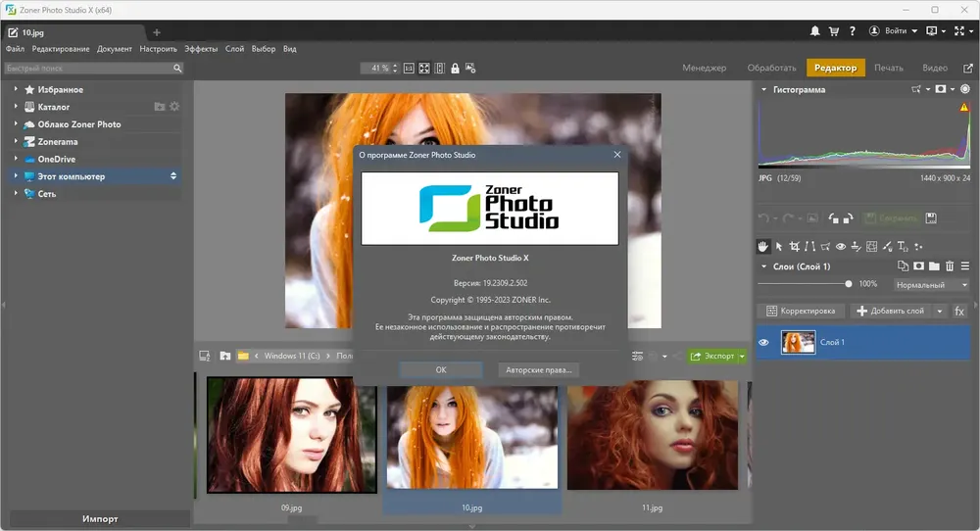980x531 pixels.
Task: Expand the Каталог tree node
Action: [16, 107]
